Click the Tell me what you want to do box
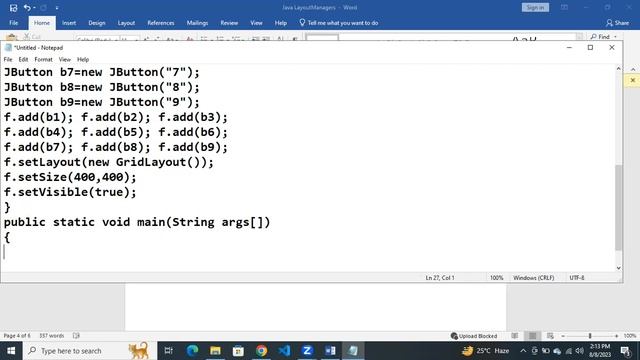The height and width of the screenshot is (360, 640). coord(339,23)
